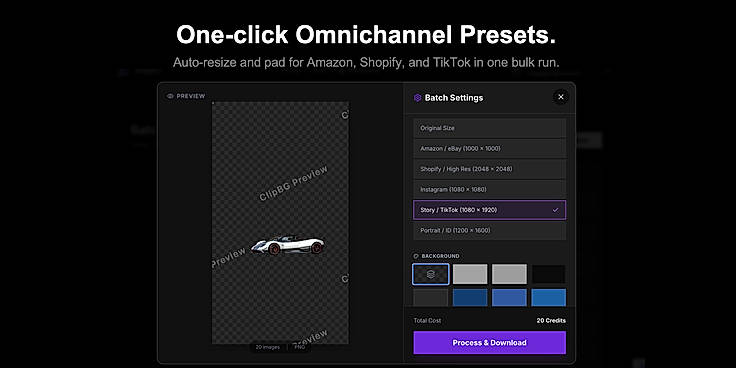
Task: Click the 20 images badge under preview
Action: click(268, 347)
